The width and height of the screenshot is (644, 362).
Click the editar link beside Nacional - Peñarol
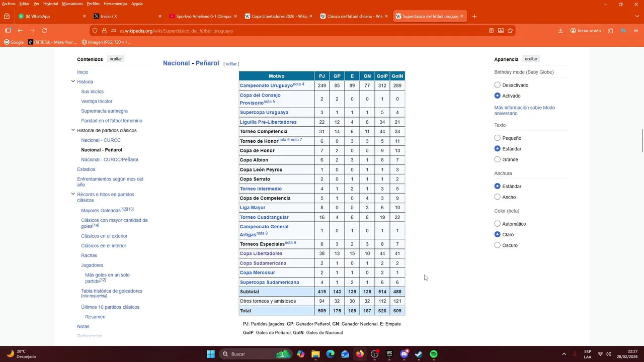click(x=231, y=64)
